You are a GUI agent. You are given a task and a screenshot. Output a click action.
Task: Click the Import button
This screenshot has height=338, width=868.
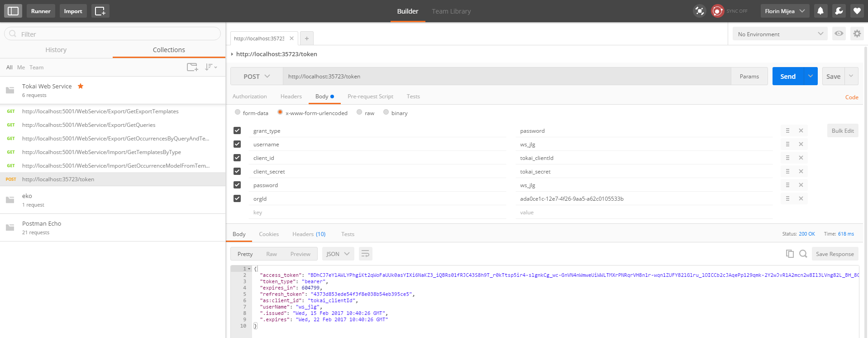73,11
